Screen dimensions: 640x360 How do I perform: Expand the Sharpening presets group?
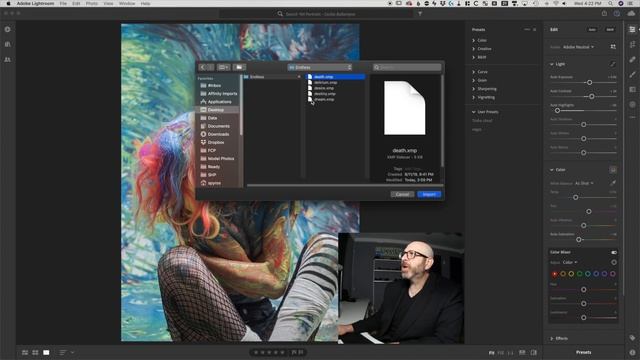[x=473, y=89]
